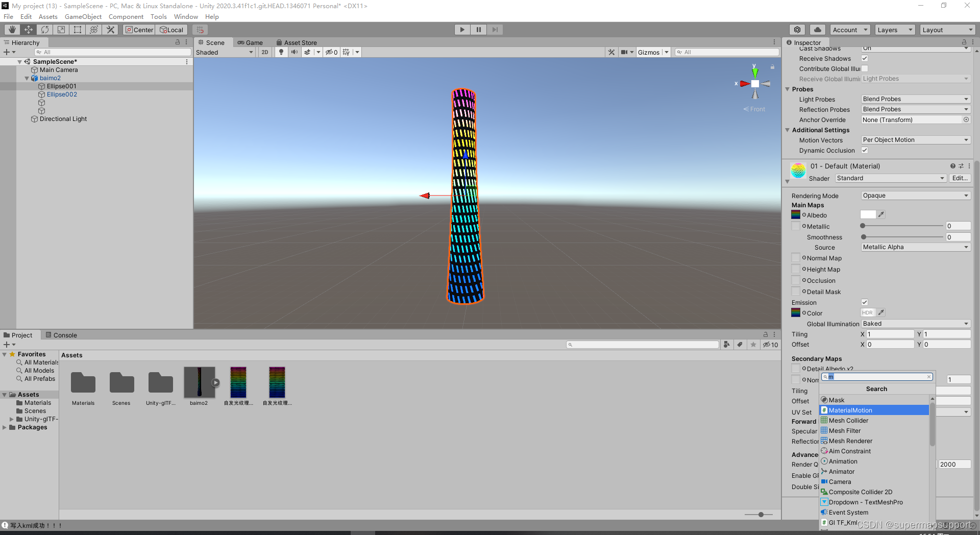Click the Metallic slider

(902, 226)
